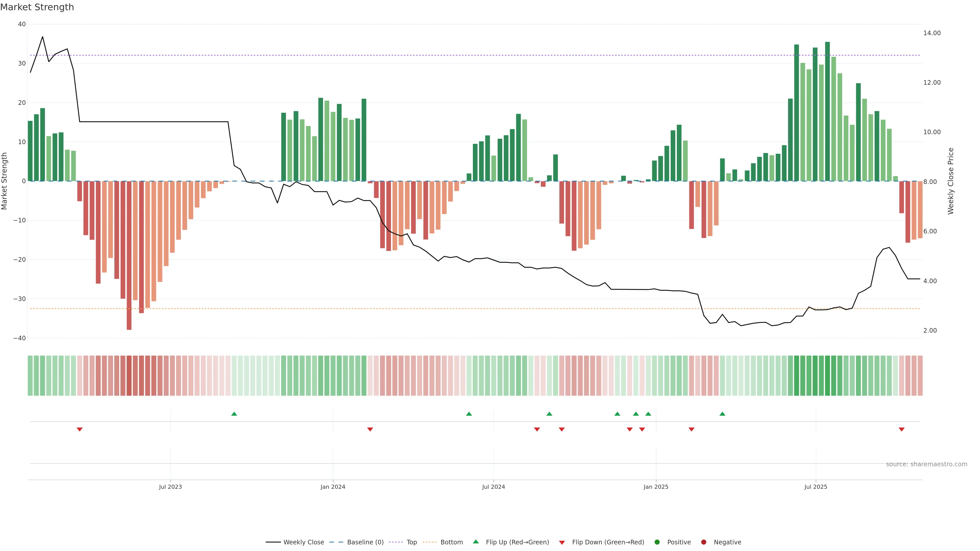Click the rightmost red flip-down triangle marker
The height and width of the screenshot is (551, 980).
[901, 429]
